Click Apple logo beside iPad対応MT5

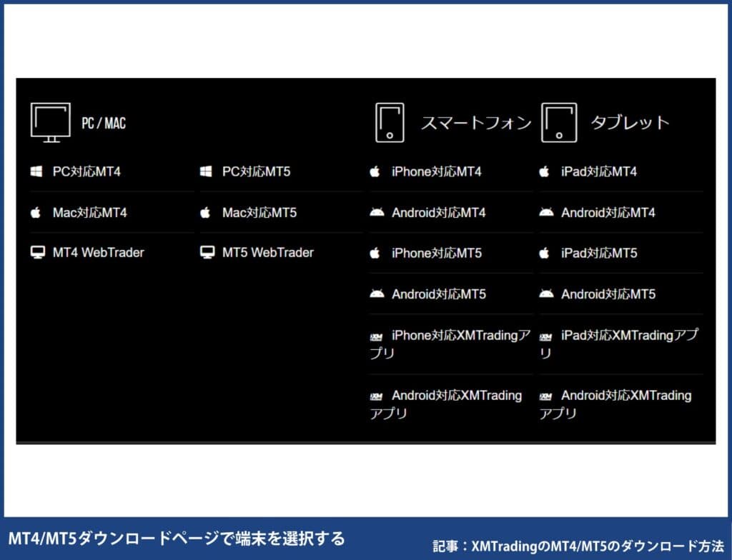[x=544, y=253]
